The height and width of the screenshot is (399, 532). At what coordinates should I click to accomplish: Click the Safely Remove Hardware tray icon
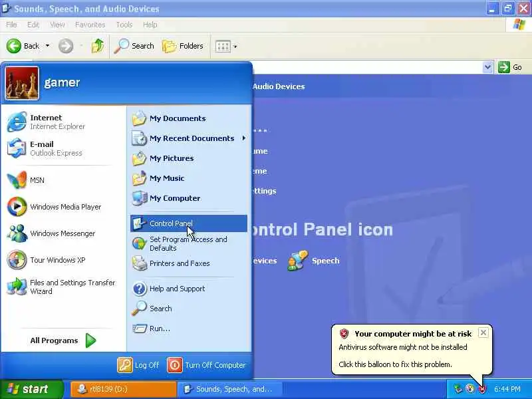click(458, 389)
